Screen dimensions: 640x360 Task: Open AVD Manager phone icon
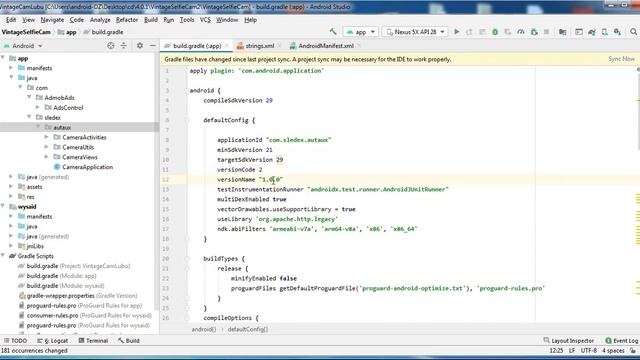[604, 32]
